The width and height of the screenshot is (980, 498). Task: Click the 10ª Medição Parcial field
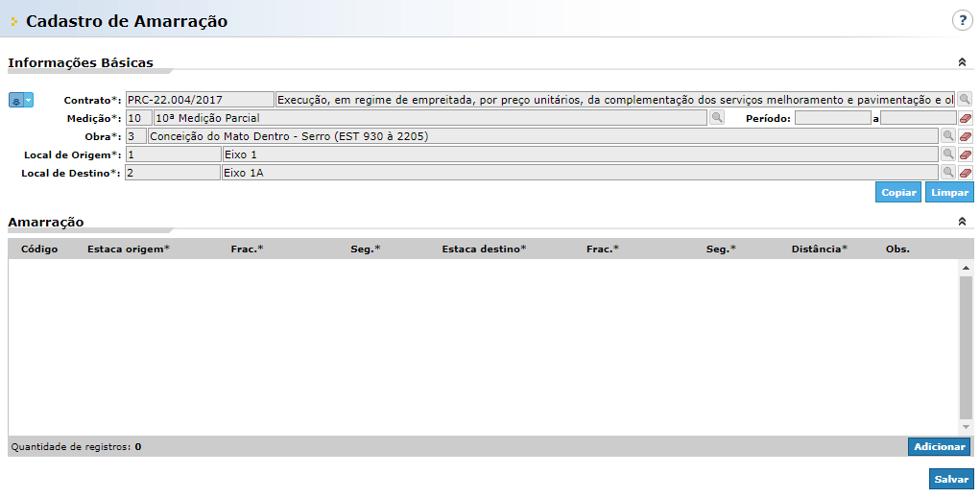[x=431, y=117]
